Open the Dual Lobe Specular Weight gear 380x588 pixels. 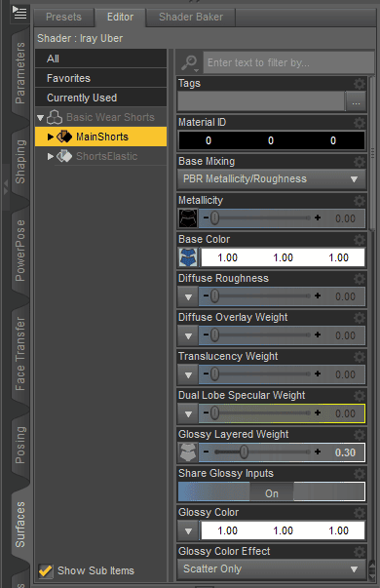pyautogui.click(x=359, y=395)
